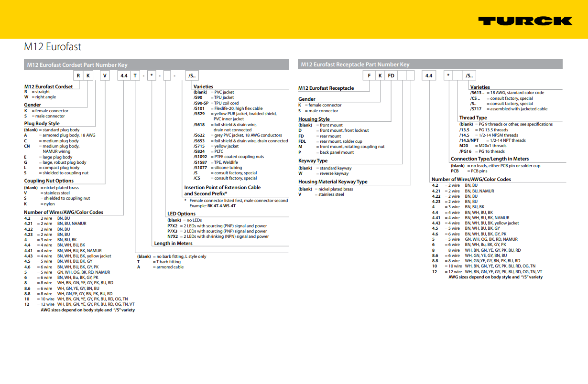
Task: Select "/S715 = yellow jacket" line
Action: tap(216, 146)
